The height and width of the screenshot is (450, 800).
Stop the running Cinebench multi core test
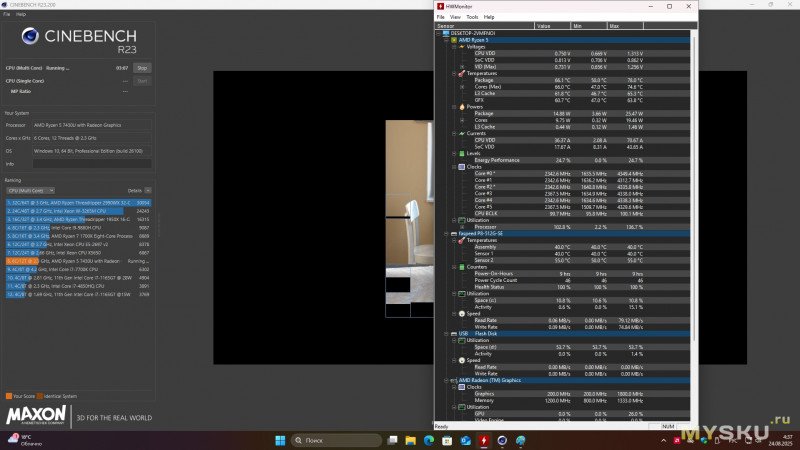point(142,68)
